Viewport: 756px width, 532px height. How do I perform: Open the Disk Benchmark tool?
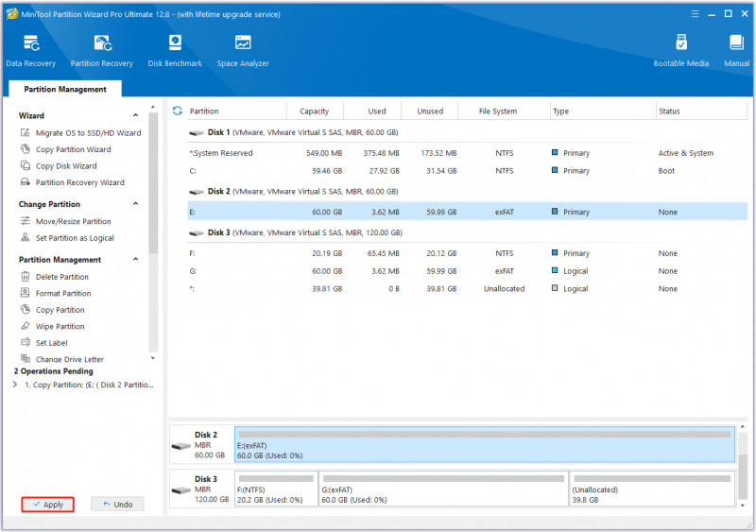pos(175,51)
